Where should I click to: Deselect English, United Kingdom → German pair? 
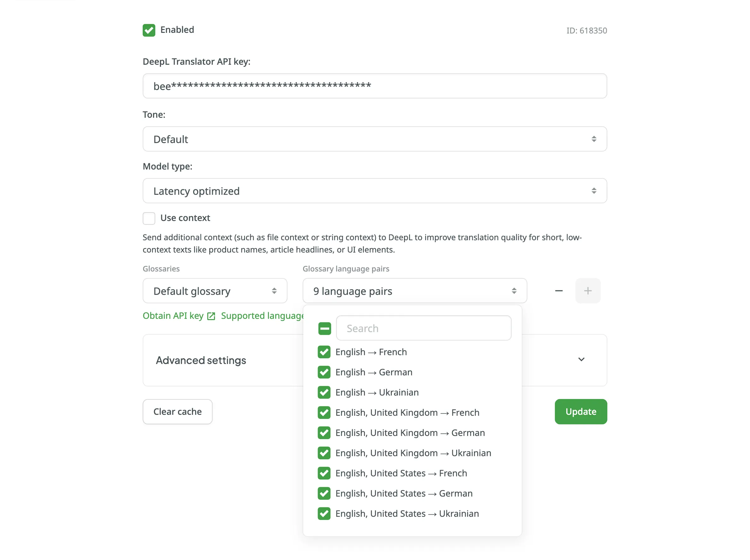[x=324, y=433]
